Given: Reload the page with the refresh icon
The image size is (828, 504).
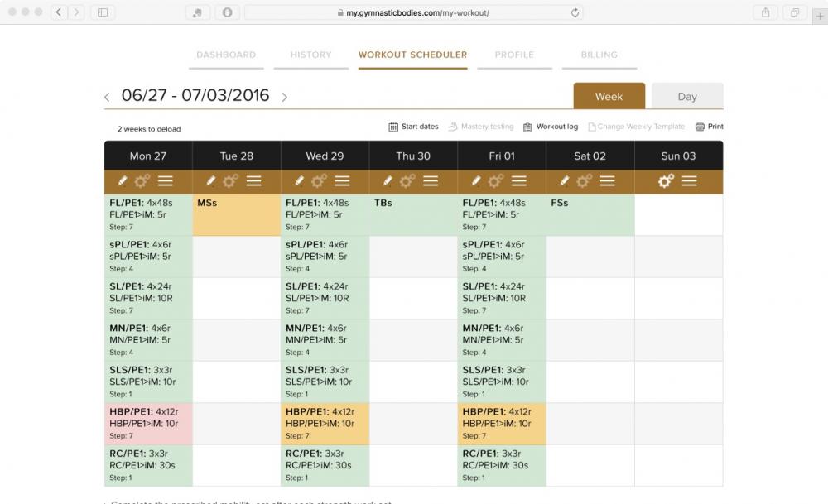Looking at the screenshot, I should 575,12.
